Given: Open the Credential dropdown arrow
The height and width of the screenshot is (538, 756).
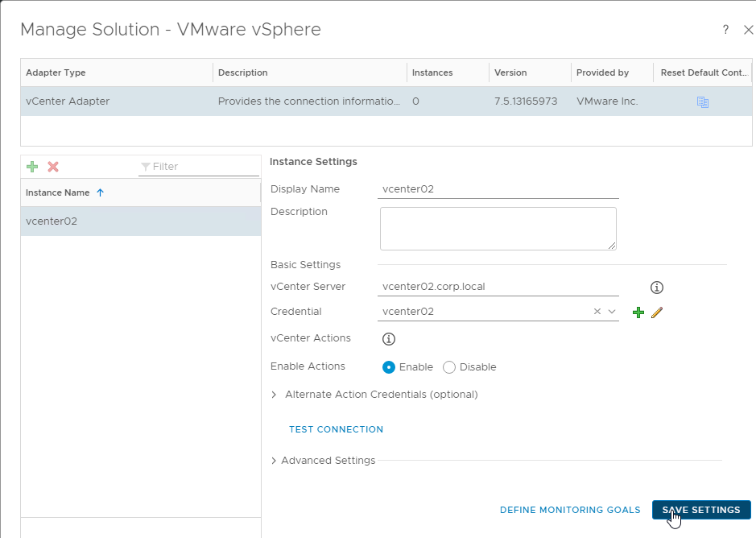Looking at the screenshot, I should pos(612,312).
